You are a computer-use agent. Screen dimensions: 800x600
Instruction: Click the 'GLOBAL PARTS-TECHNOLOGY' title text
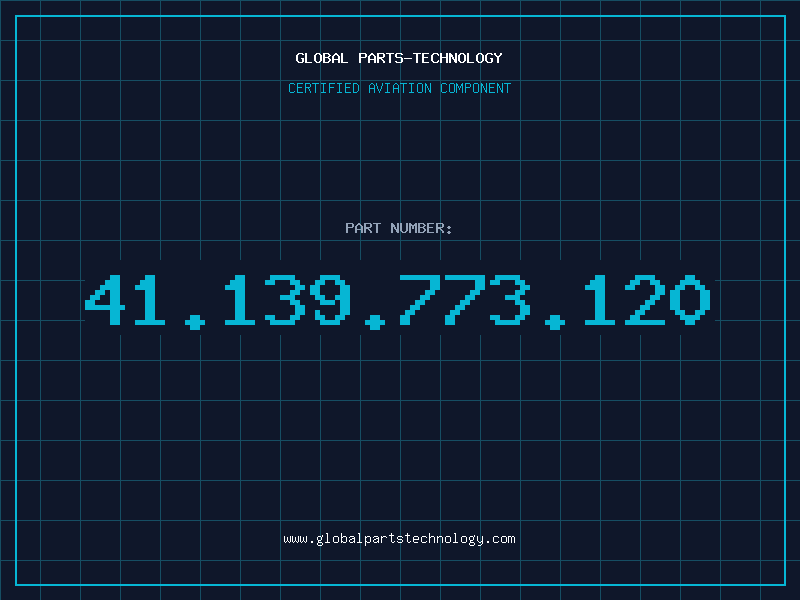[x=399, y=58]
